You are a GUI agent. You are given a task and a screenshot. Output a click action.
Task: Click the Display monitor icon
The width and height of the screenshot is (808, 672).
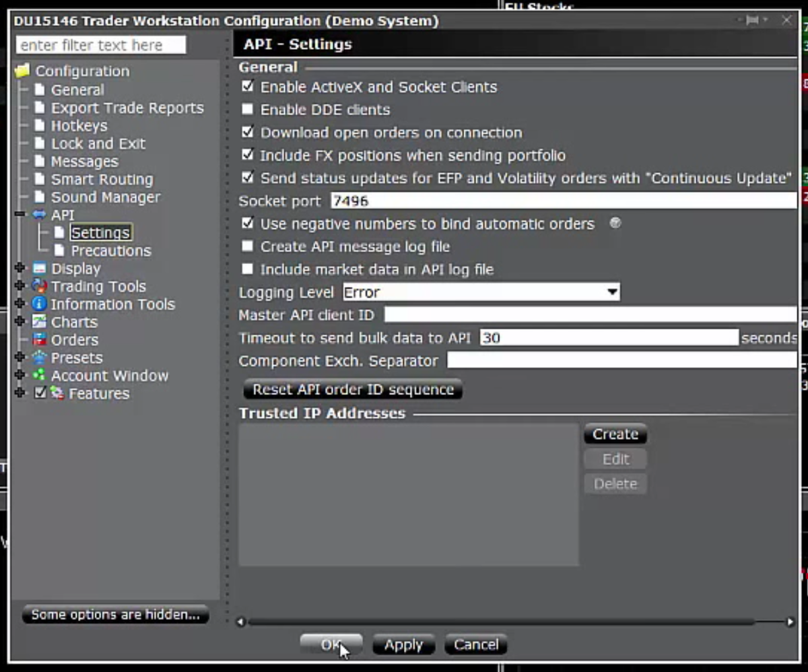coord(39,268)
